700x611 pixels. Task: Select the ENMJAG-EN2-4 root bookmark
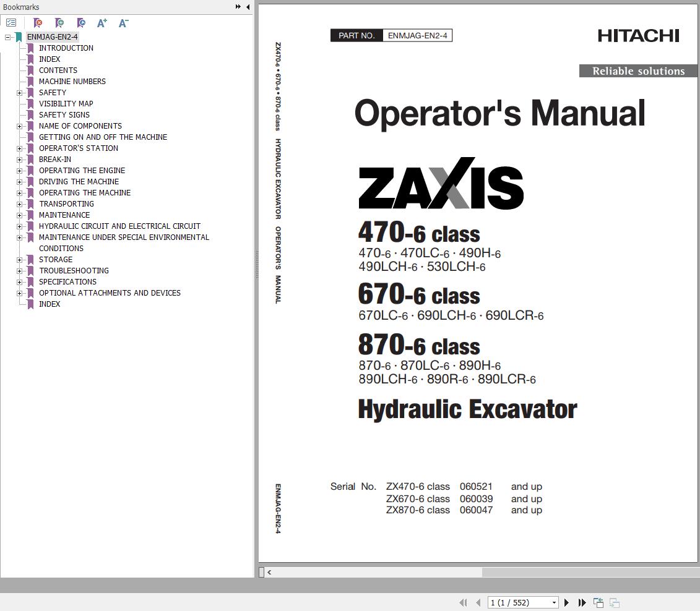click(52, 37)
